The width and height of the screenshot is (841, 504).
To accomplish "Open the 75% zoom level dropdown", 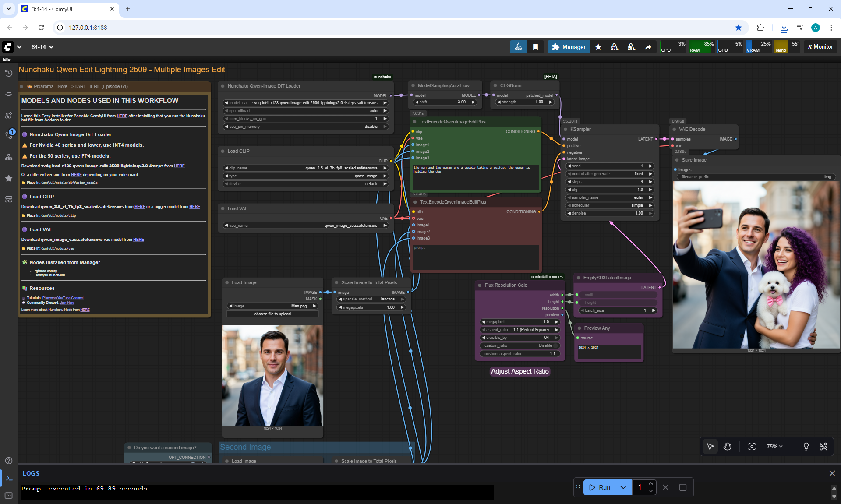I will [x=774, y=446].
